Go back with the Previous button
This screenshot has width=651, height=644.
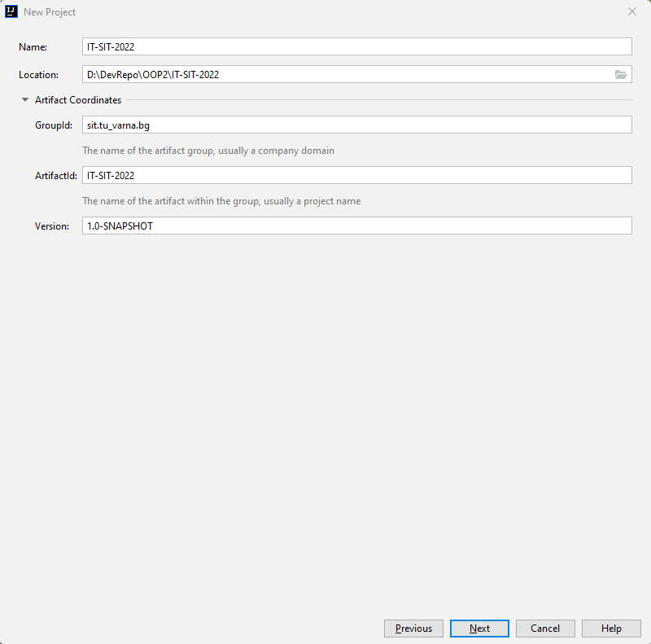click(413, 629)
